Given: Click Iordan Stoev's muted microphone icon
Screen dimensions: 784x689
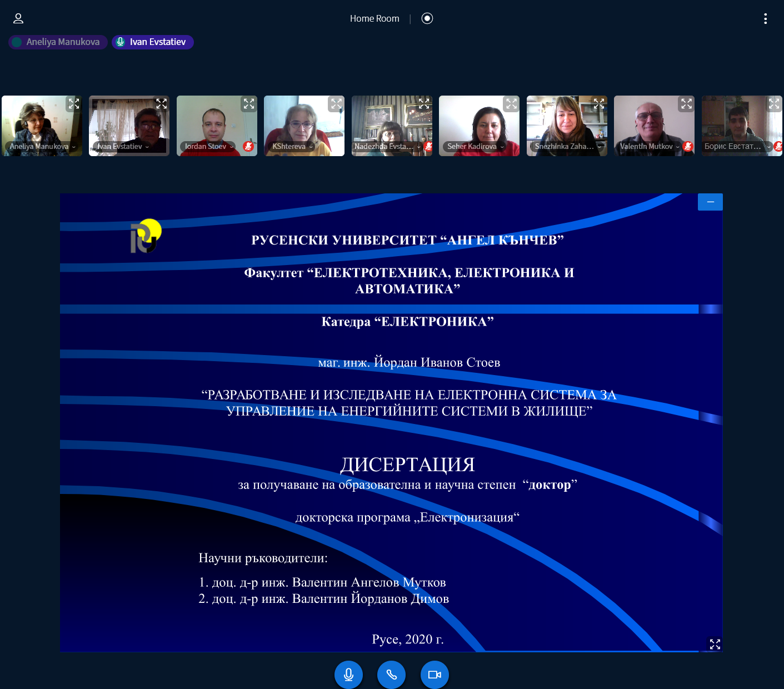Looking at the screenshot, I should pos(248,147).
